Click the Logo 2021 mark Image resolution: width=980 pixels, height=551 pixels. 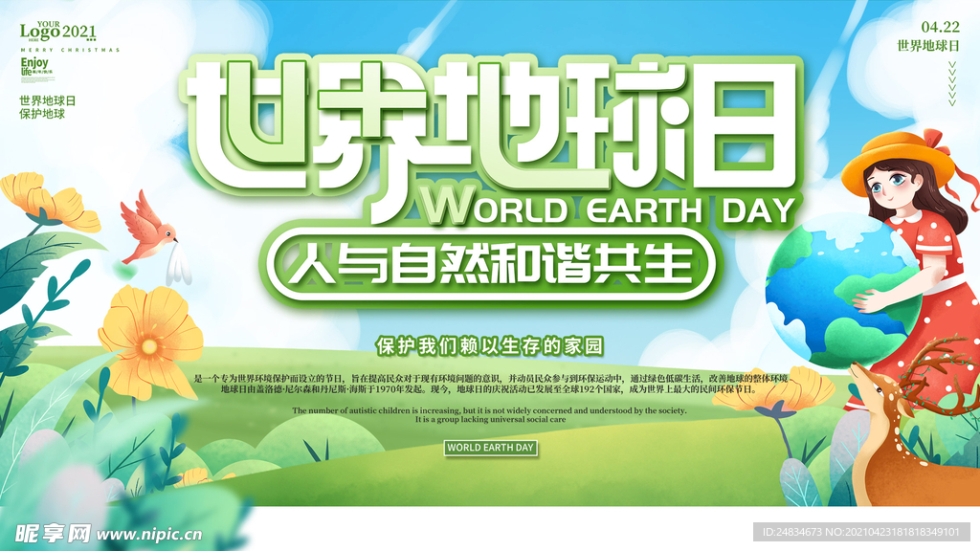click(58, 32)
